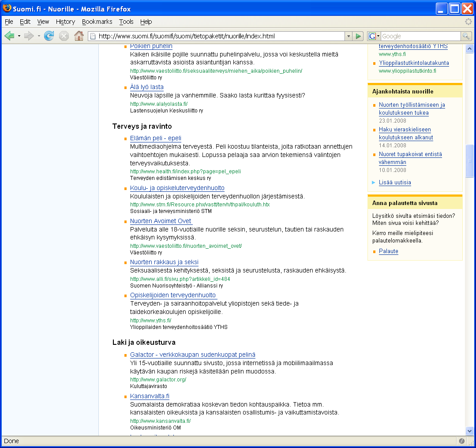Click the www.yths.fi sidebar text
476x448 pixels.
pos(392,54)
